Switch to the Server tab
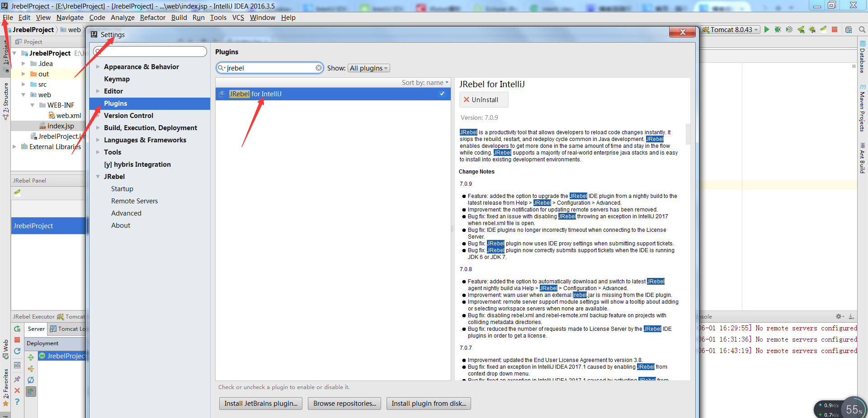 point(36,329)
